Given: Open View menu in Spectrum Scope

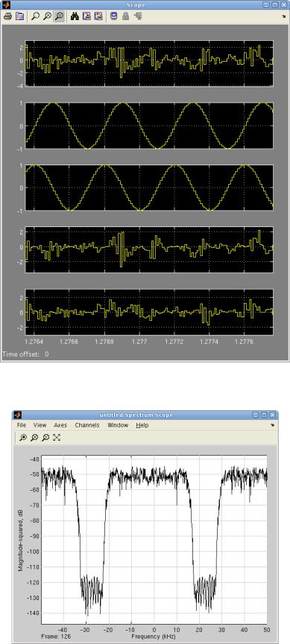Looking at the screenshot, I should [40, 425].
